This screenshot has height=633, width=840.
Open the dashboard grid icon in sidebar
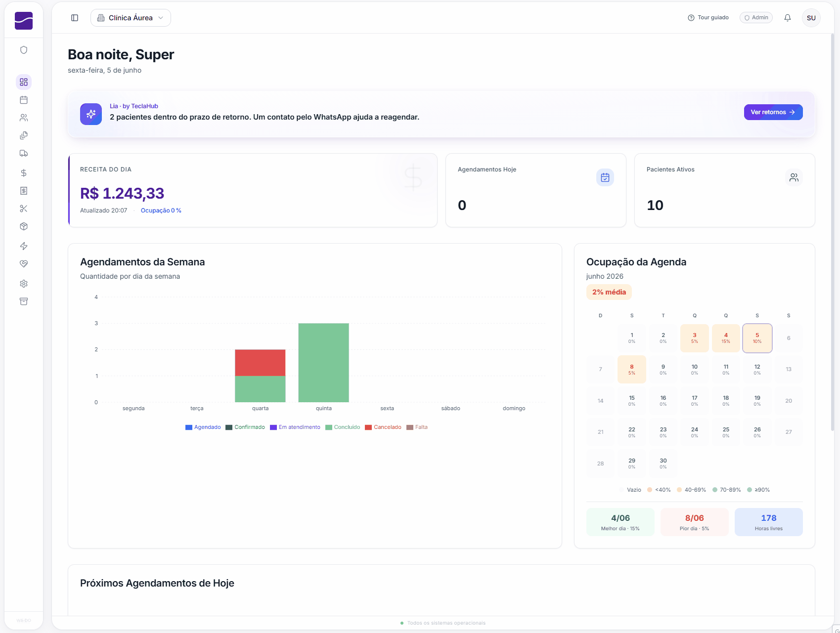(x=24, y=82)
